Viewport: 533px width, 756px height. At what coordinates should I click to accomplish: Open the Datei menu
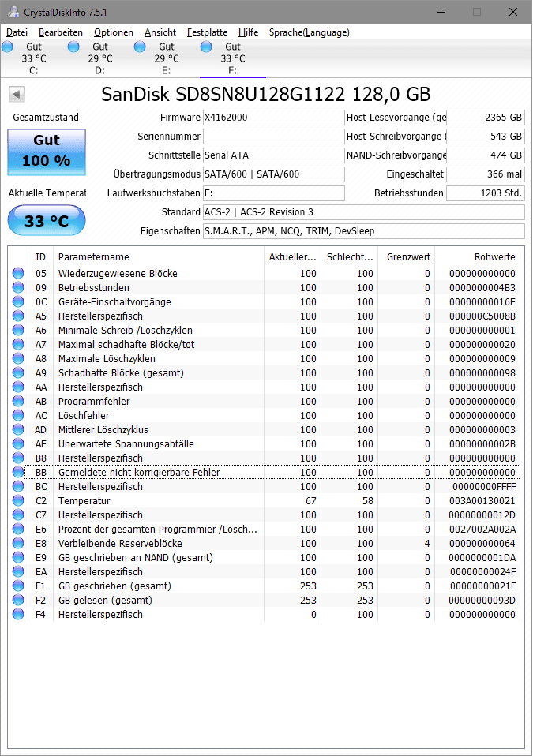pos(17,32)
